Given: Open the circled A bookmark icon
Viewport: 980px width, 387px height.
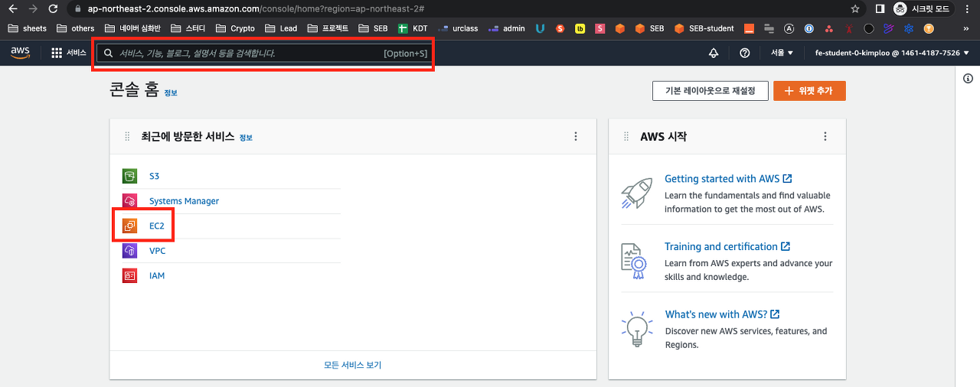Looking at the screenshot, I should pos(789,28).
